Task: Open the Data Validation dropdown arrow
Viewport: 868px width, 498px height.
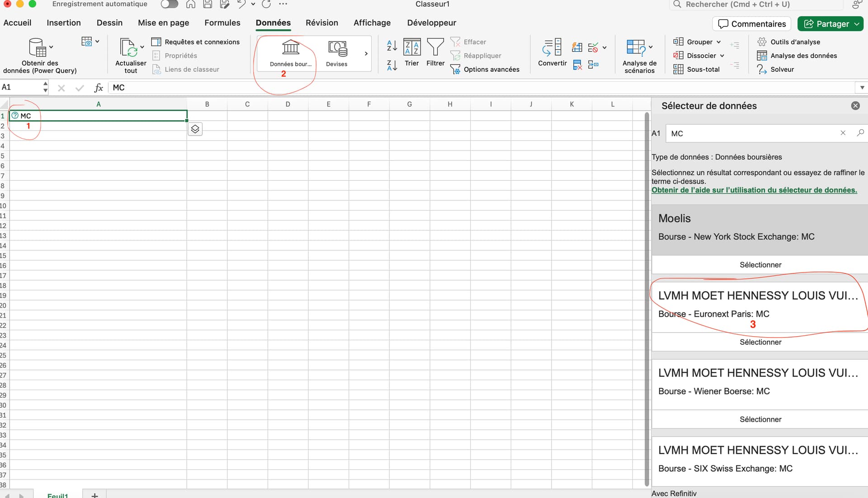Action: point(604,47)
